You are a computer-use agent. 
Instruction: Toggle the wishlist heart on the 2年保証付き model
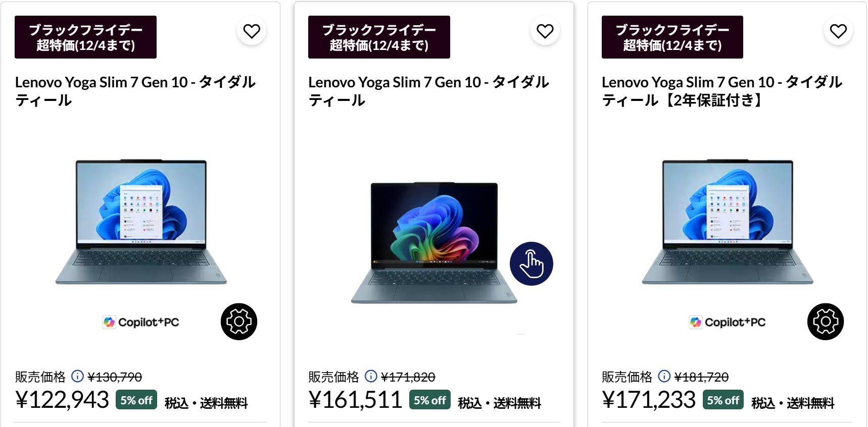pos(838,31)
